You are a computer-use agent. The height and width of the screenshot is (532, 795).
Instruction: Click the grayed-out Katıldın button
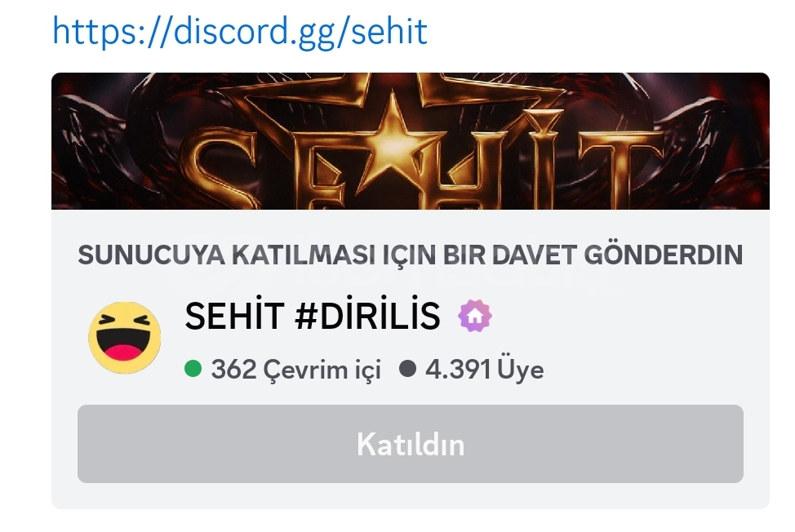(411, 444)
